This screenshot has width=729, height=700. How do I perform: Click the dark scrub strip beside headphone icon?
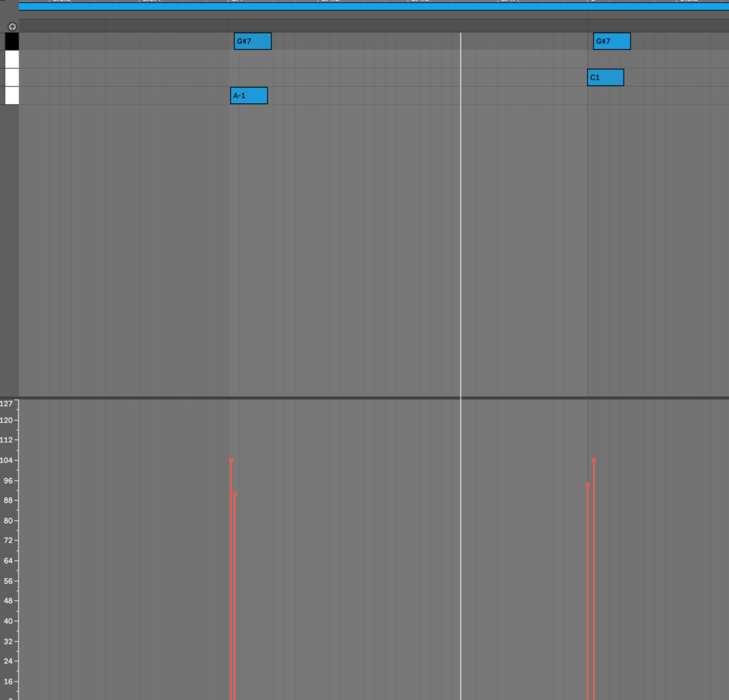pyautogui.click(x=373, y=26)
